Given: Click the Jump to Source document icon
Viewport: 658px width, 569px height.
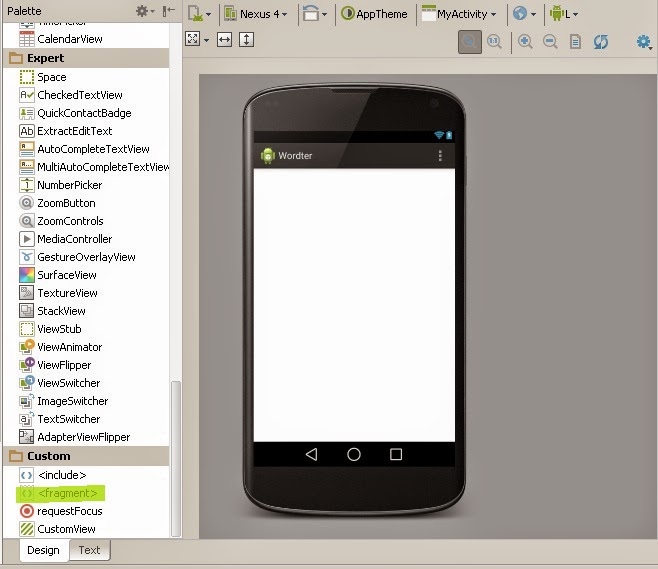Looking at the screenshot, I should click(575, 42).
